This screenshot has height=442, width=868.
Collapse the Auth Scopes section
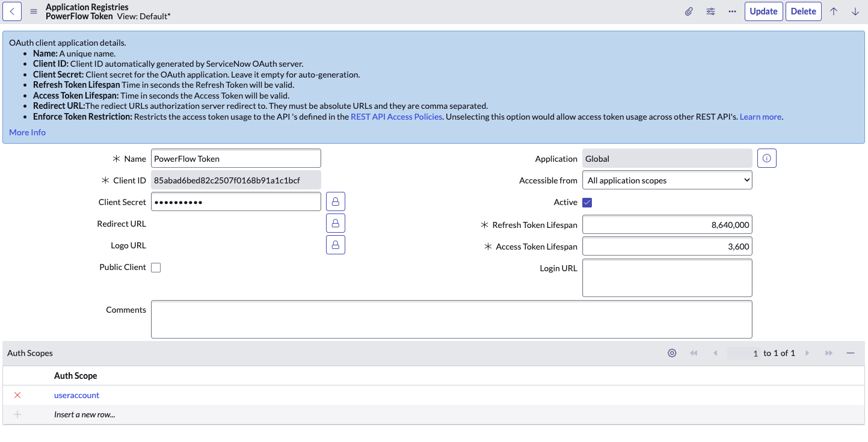point(851,353)
